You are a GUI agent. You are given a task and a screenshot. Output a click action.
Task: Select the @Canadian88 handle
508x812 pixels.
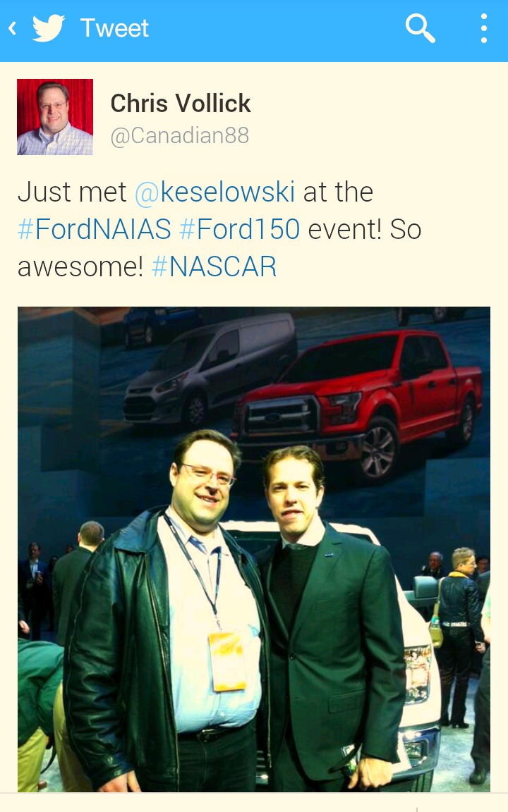tap(180, 135)
